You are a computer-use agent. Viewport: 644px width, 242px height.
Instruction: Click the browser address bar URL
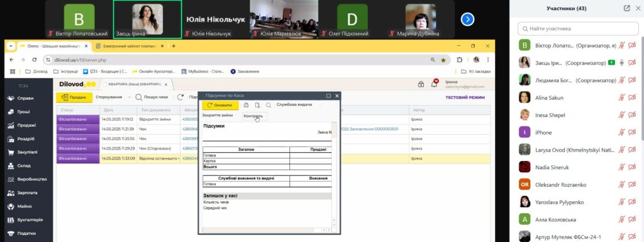point(80,60)
